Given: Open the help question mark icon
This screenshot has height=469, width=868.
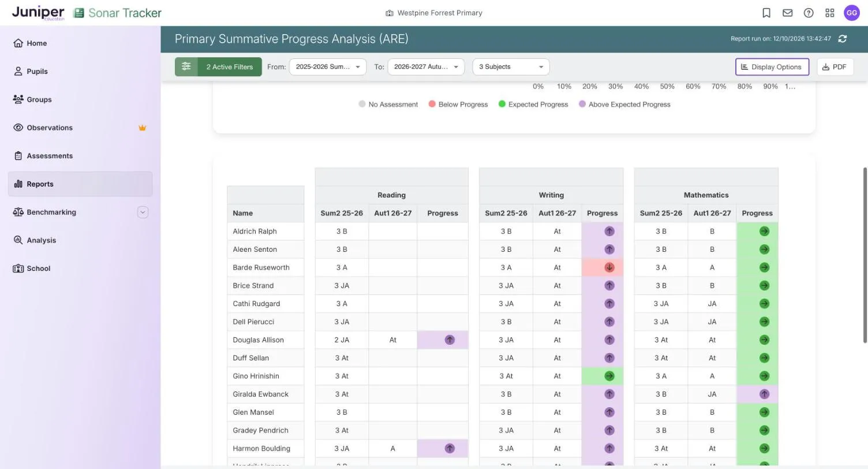Looking at the screenshot, I should (809, 13).
